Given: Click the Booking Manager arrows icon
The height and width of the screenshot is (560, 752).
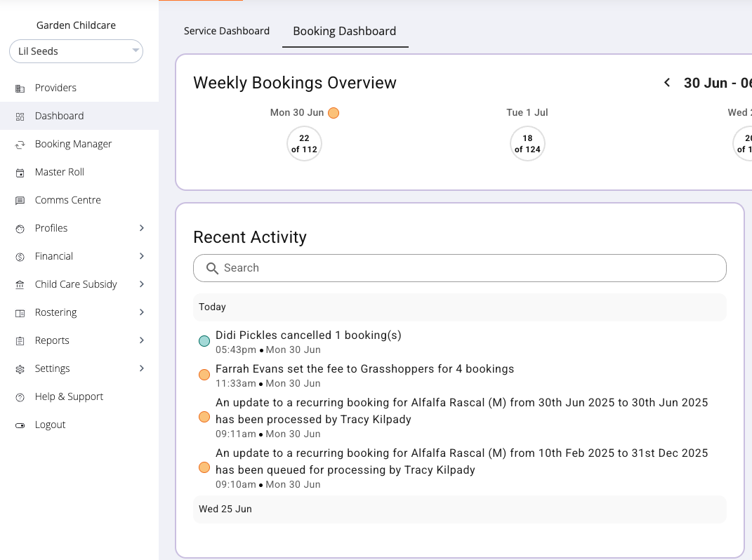Looking at the screenshot, I should click(x=20, y=145).
